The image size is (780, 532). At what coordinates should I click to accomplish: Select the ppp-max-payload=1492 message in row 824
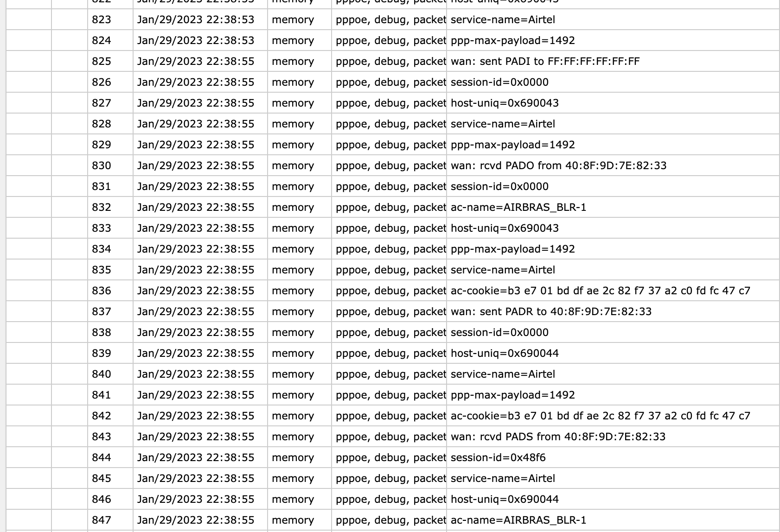513,41
